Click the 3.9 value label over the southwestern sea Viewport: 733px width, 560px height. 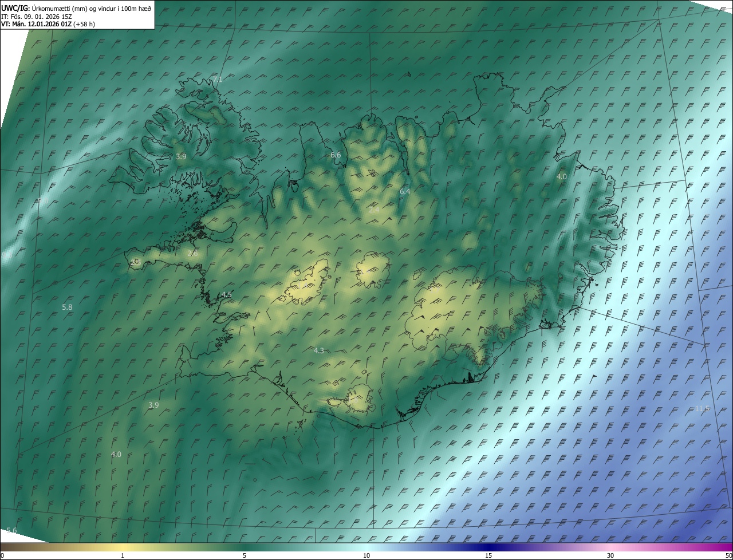tap(153, 405)
